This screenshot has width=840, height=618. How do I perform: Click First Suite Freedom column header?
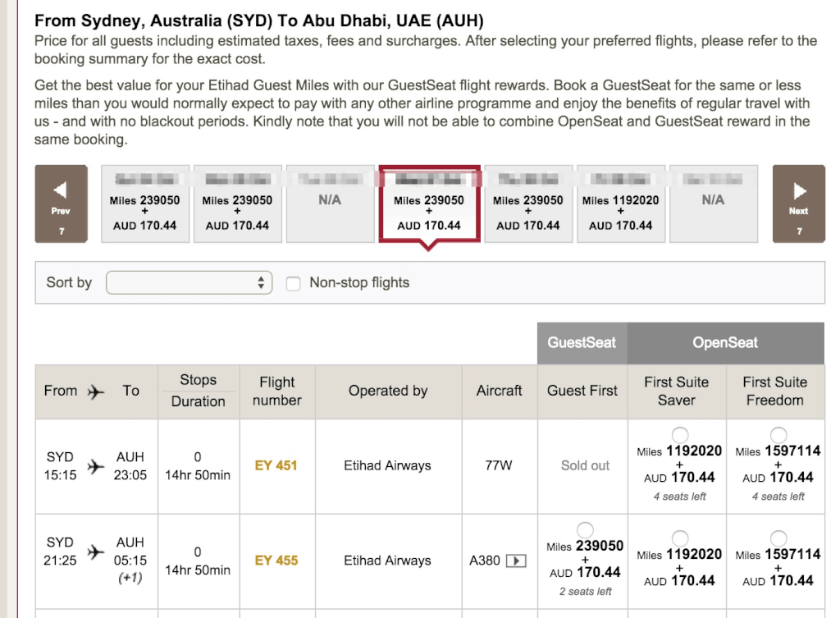point(775,391)
